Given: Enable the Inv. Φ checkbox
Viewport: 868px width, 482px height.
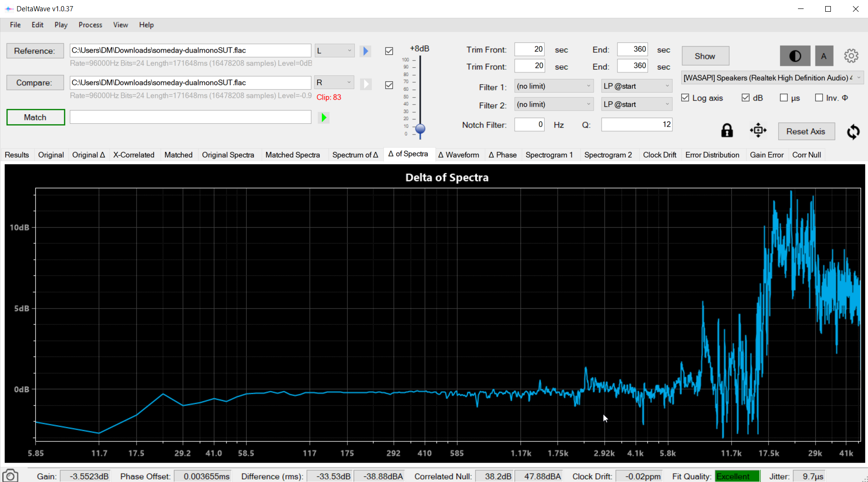Looking at the screenshot, I should 819,98.
